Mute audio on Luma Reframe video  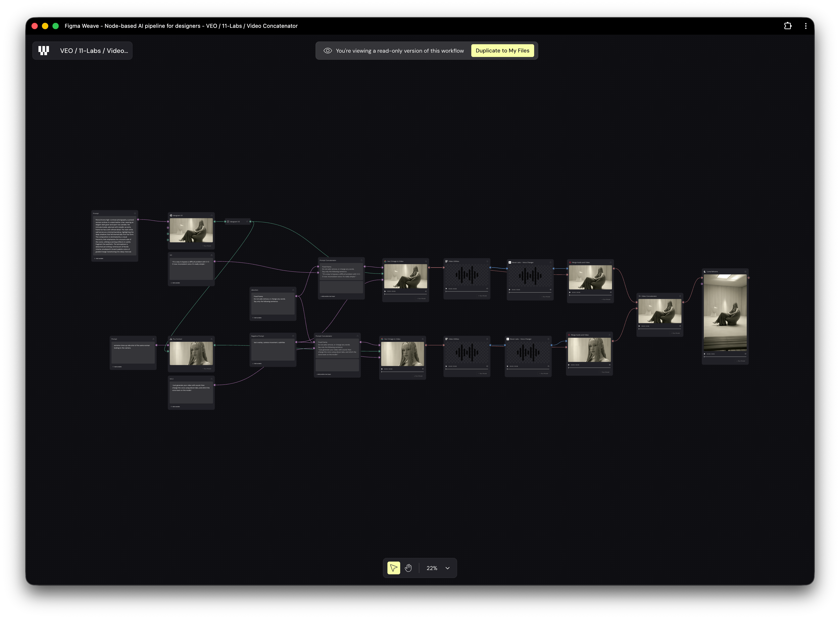tap(745, 354)
